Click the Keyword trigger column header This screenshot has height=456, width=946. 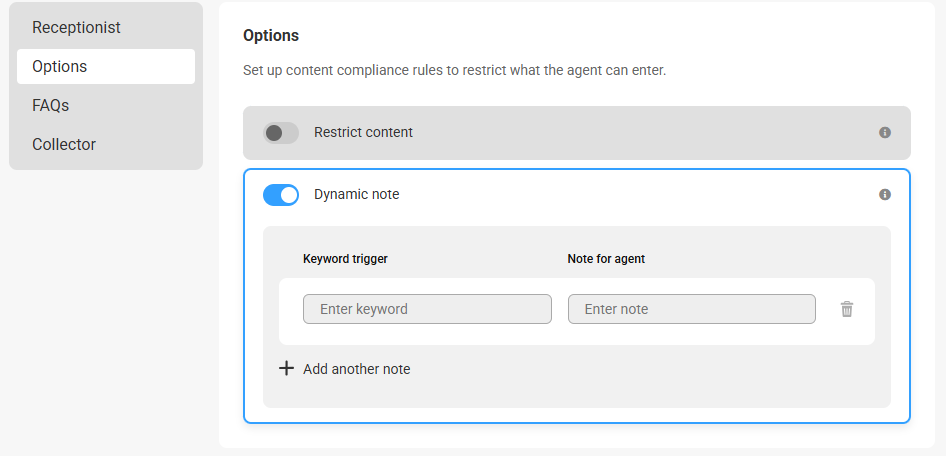[x=345, y=259]
